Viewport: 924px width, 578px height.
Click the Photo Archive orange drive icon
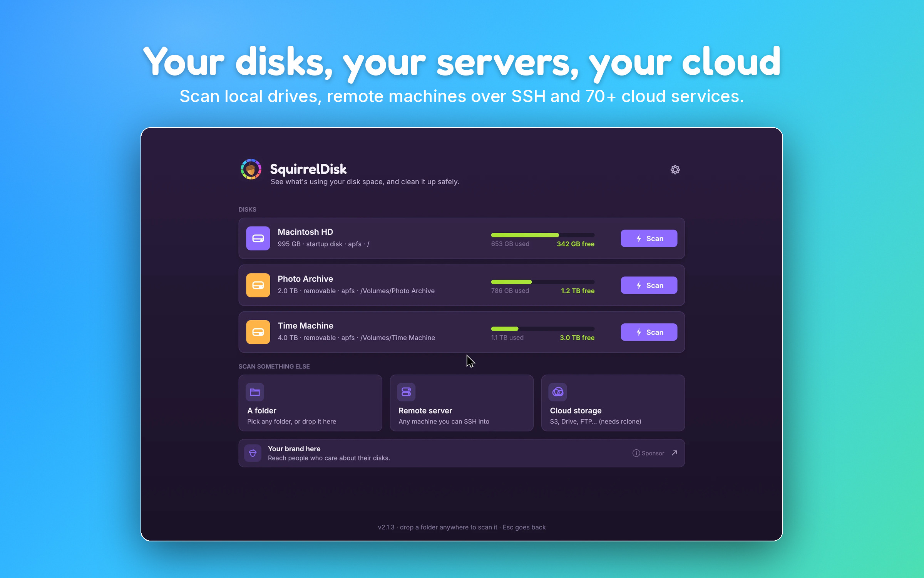[258, 285]
